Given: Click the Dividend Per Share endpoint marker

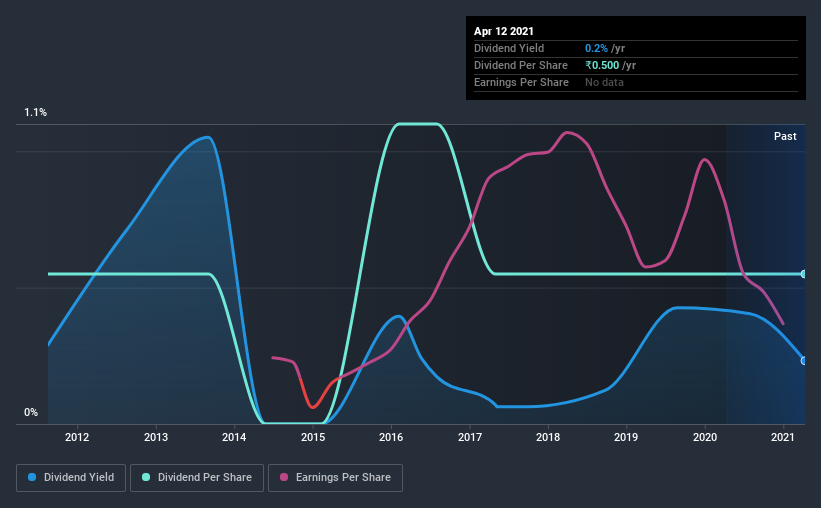Looking at the screenshot, I should [803, 274].
